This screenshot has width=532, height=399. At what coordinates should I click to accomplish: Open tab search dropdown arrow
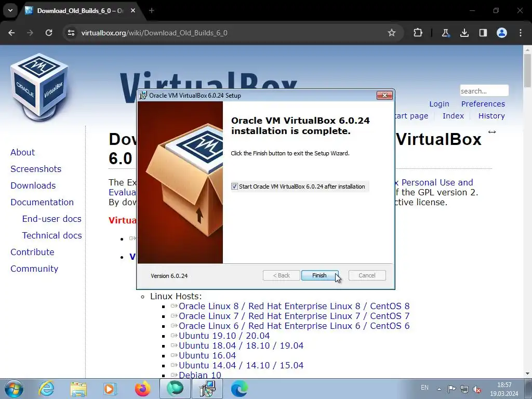click(10, 10)
